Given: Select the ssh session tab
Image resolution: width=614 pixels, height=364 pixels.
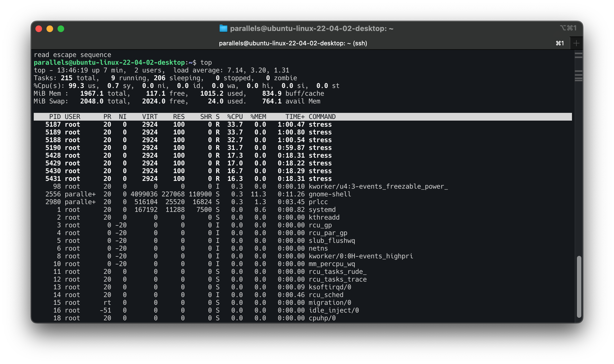Looking at the screenshot, I should click(x=293, y=43).
